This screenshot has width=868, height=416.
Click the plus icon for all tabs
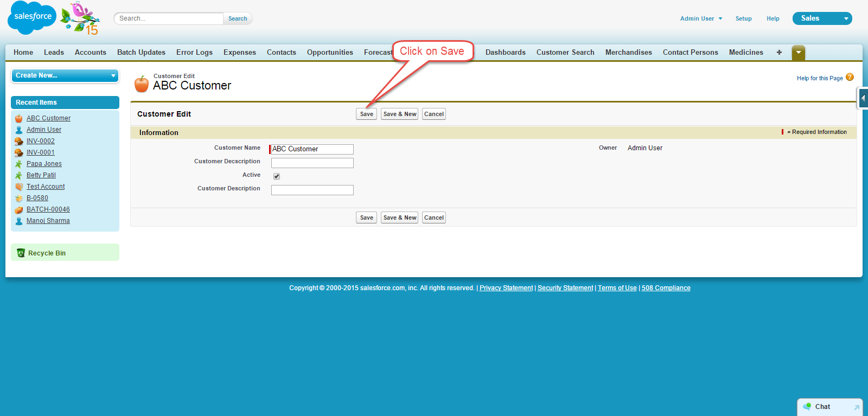coord(779,53)
